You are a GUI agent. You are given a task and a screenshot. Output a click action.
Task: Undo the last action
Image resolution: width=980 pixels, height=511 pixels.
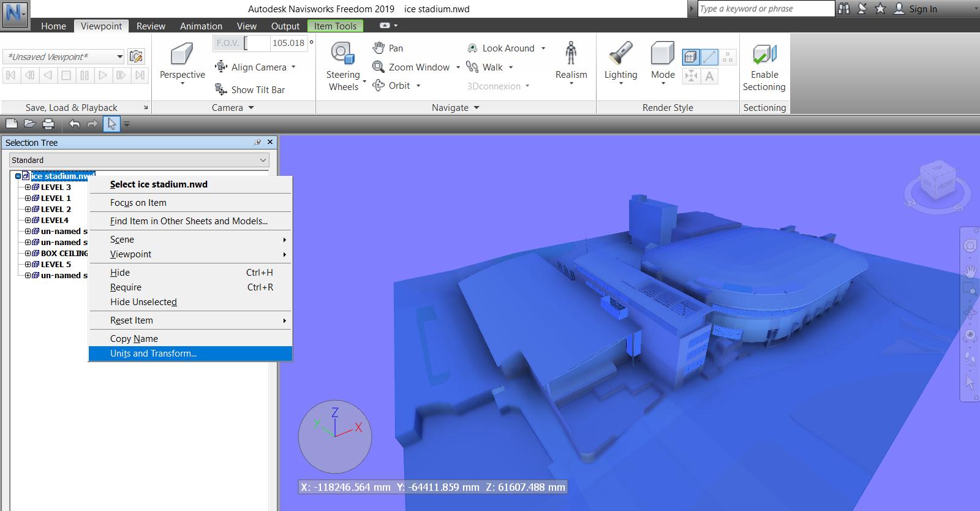74,124
